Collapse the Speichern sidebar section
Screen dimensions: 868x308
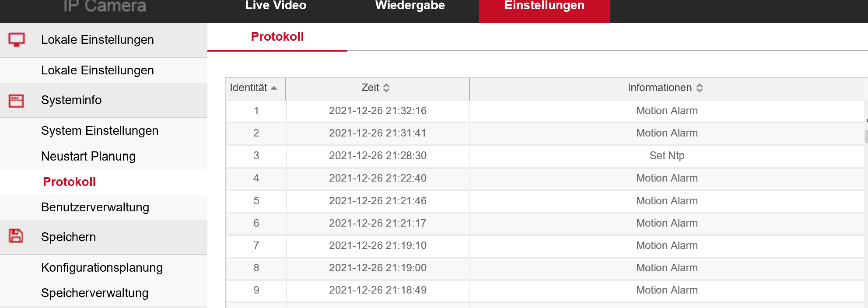tap(68, 237)
